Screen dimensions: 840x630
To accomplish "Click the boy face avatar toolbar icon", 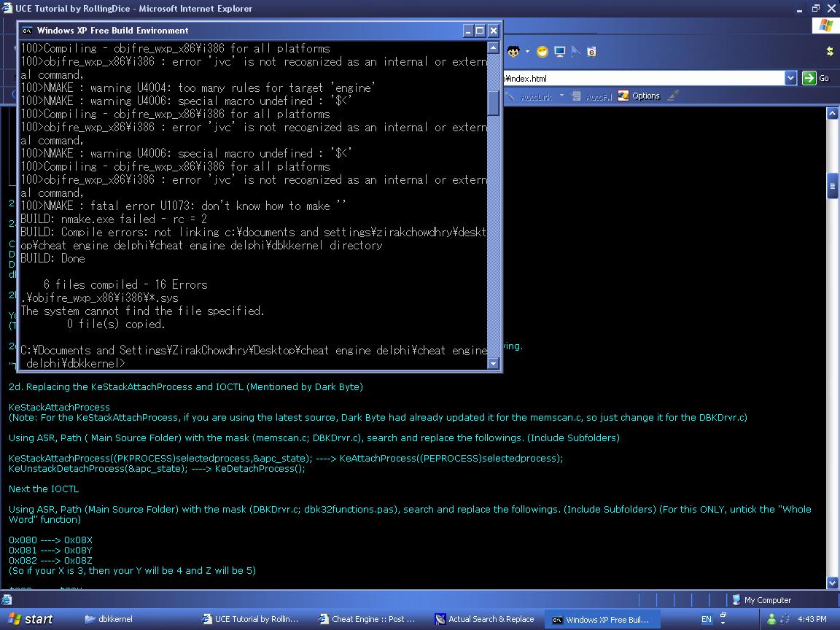I will [514, 52].
